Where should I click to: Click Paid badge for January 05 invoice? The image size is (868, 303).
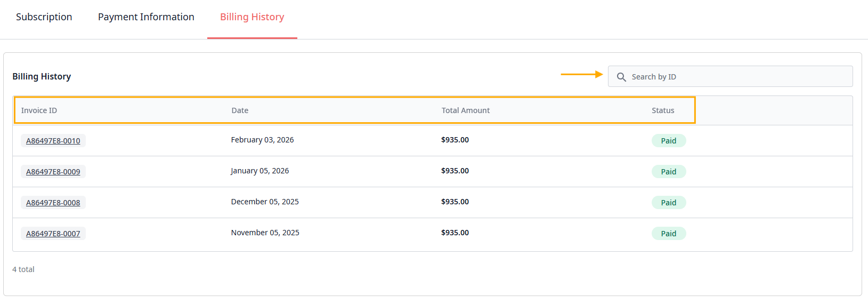tap(668, 172)
